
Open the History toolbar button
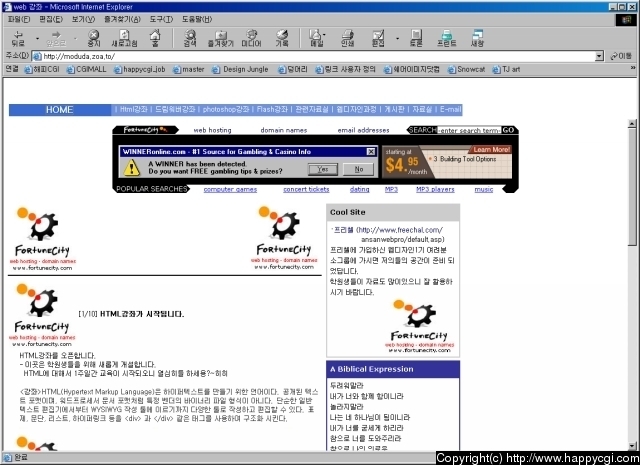coord(282,38)
